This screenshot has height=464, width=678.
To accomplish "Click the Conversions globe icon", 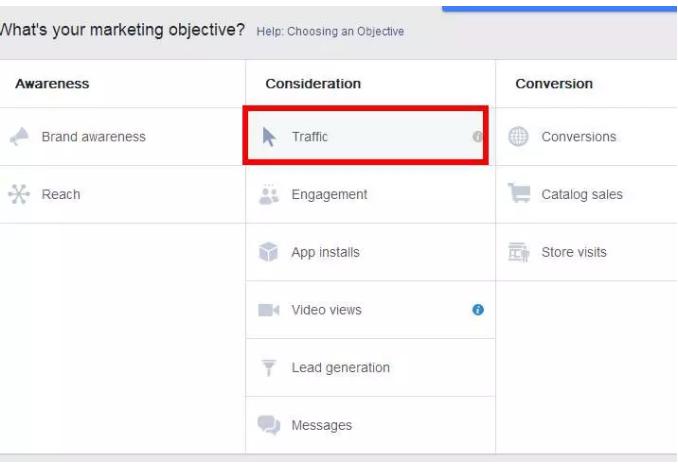I will tap(519, 137).
